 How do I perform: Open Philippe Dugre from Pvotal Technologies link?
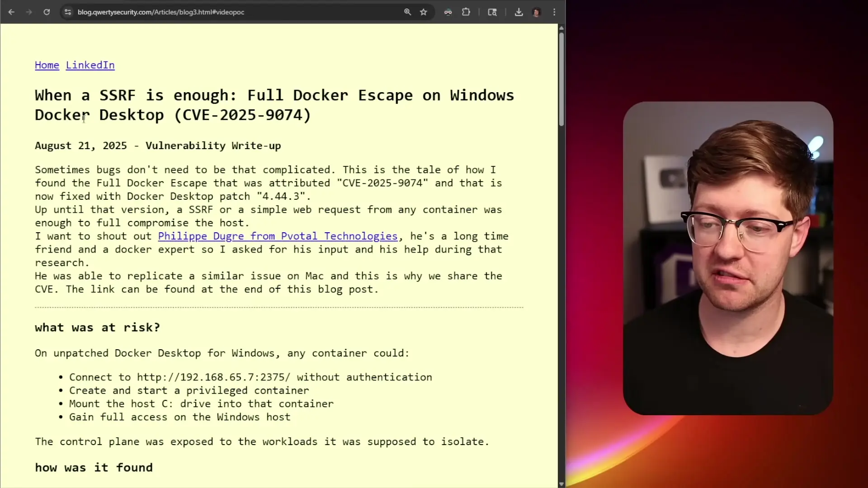tap(278, 236)
